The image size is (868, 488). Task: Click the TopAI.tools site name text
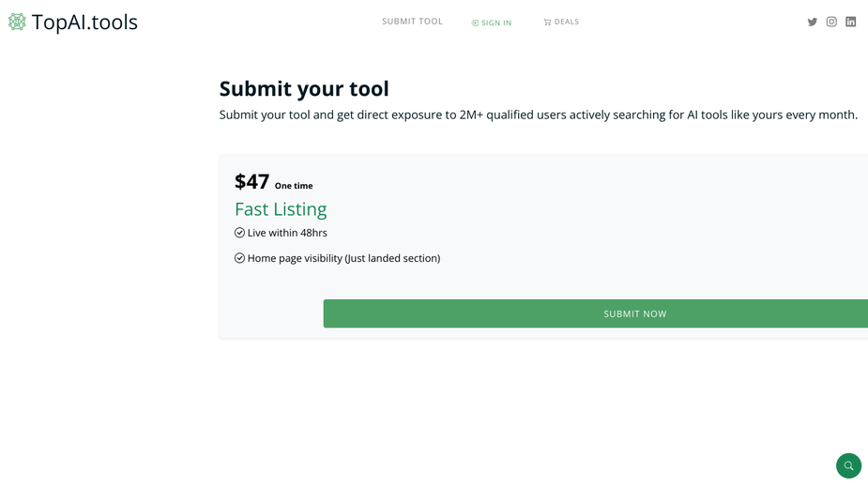click(x=84, y=23)
